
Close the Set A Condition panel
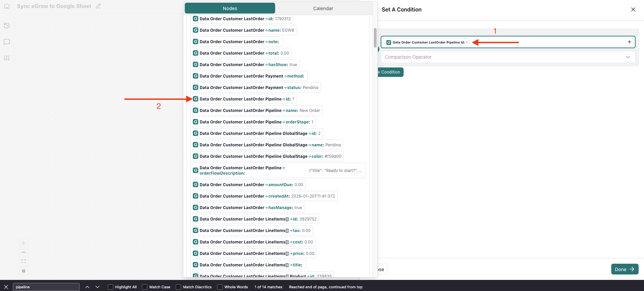[x=633, y=9]
